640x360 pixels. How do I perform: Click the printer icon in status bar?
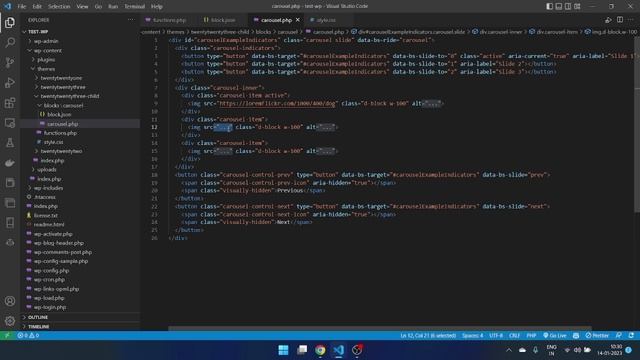coord(576,336)
